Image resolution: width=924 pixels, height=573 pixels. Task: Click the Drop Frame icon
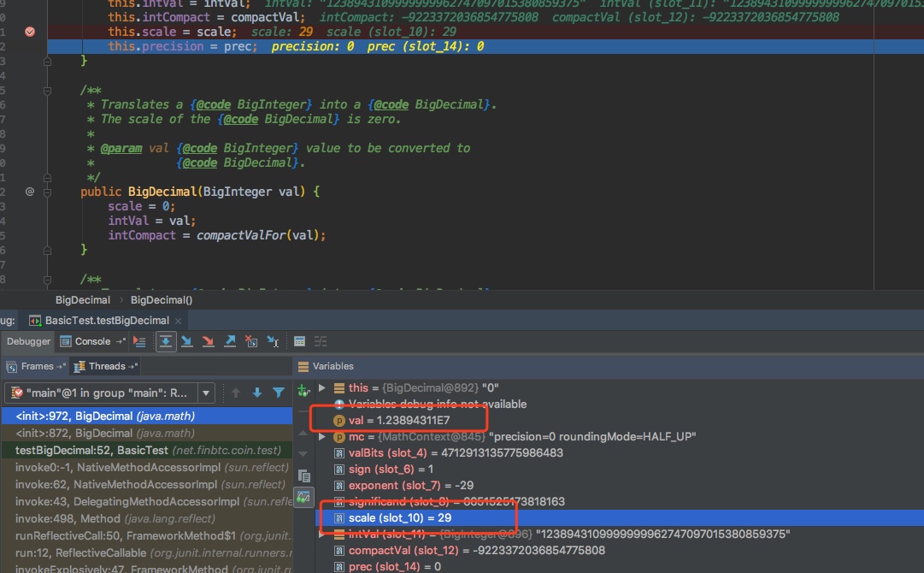(x=251, y=341)
